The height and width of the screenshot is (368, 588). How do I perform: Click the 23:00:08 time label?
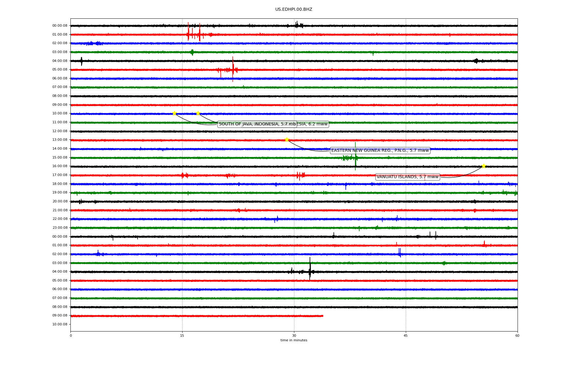click(x=60, y=228)
